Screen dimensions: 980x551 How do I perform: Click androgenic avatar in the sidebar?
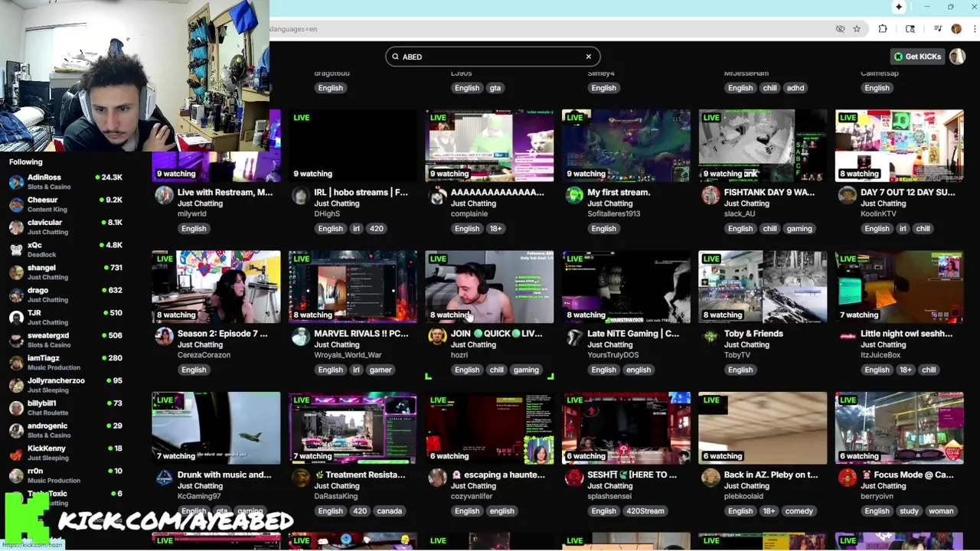[16, 430]
